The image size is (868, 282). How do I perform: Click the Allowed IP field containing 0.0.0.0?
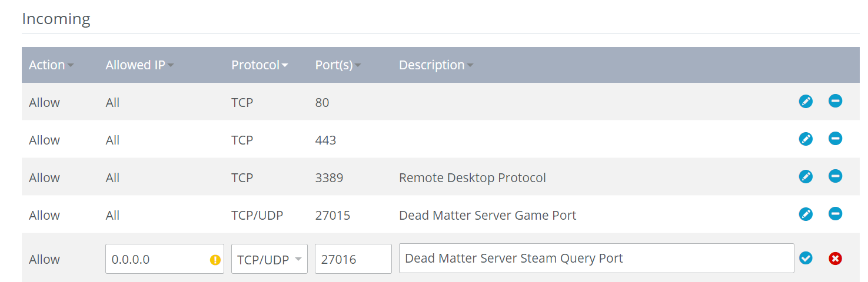tap(165, 259)
